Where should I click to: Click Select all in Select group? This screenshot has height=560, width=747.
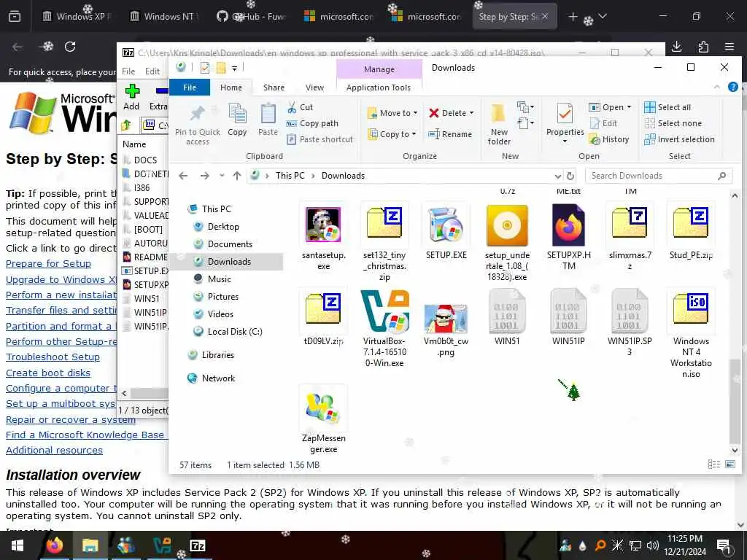pyautogui.click(x=667, y=107)
